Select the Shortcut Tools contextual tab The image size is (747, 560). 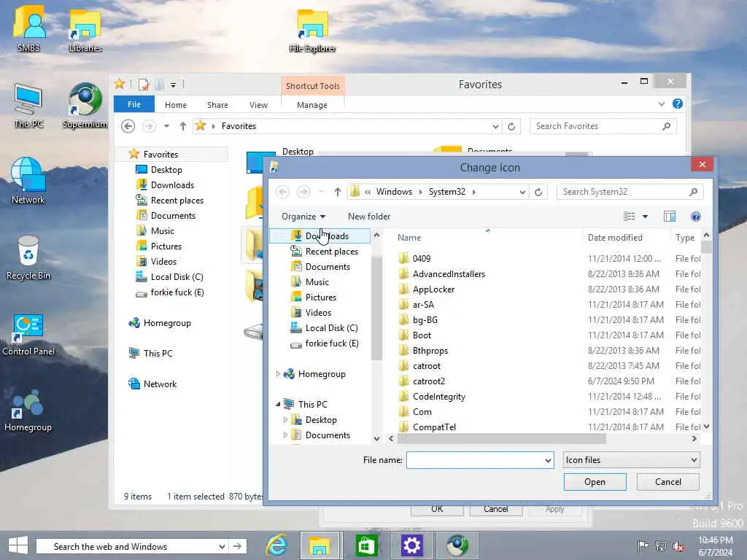click(312, 86)
